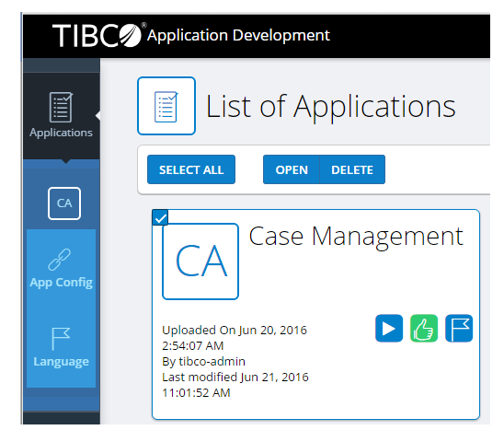
Task: Launch Case Management with play icon
Action: 389,329
